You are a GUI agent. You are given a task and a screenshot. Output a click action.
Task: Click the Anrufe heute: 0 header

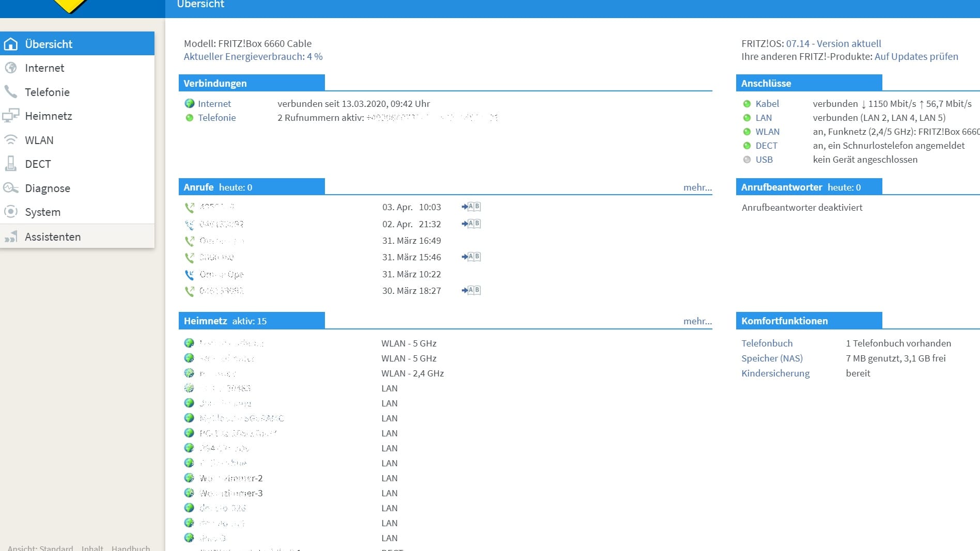coord(252,187)
